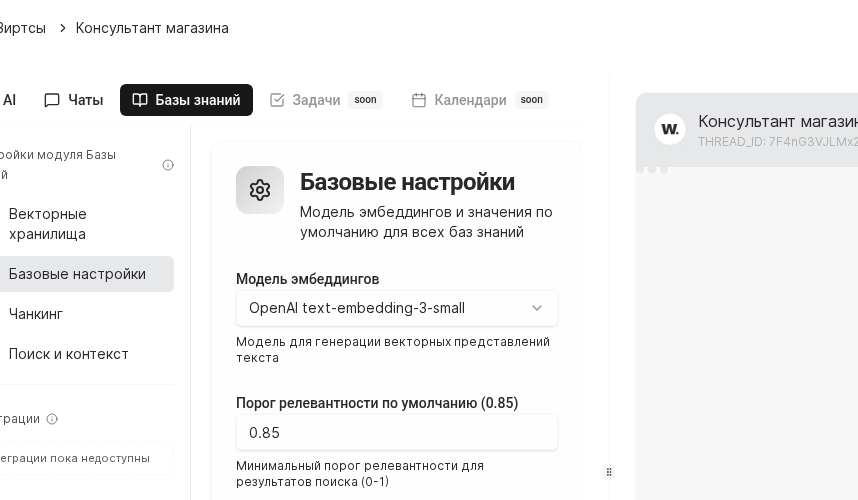Click the info icon next to module settings
Viewport: 858px width, 500px height.
[168, 165]
